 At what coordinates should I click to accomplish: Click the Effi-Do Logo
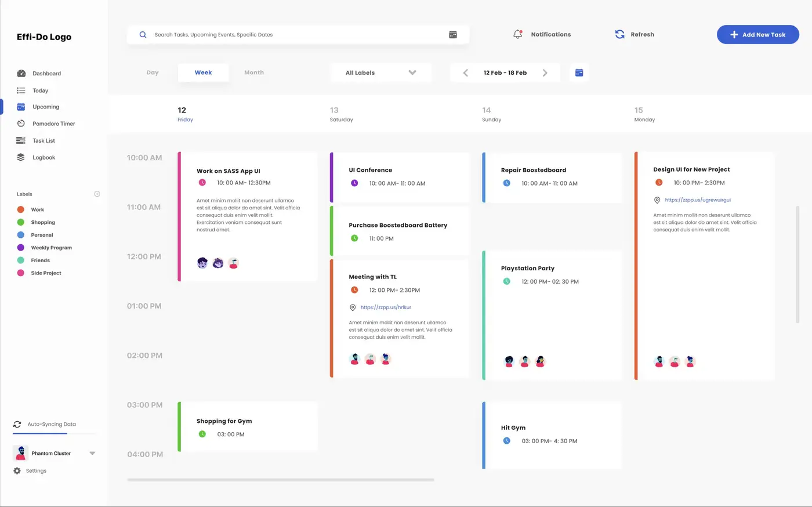click(44, 37)
